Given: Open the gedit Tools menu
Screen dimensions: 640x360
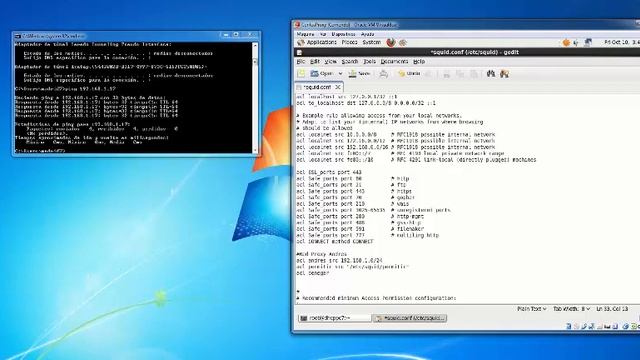Looking at the screenshot, I should [x=369, y=62].
